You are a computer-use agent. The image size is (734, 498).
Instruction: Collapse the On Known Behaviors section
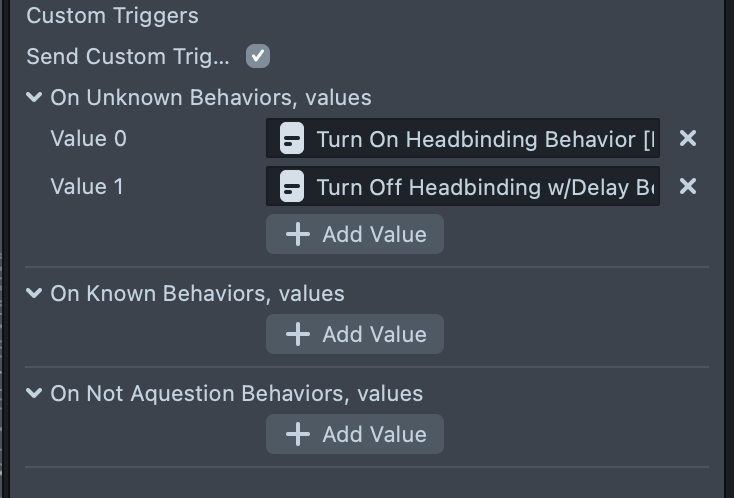tap(35, 294)
